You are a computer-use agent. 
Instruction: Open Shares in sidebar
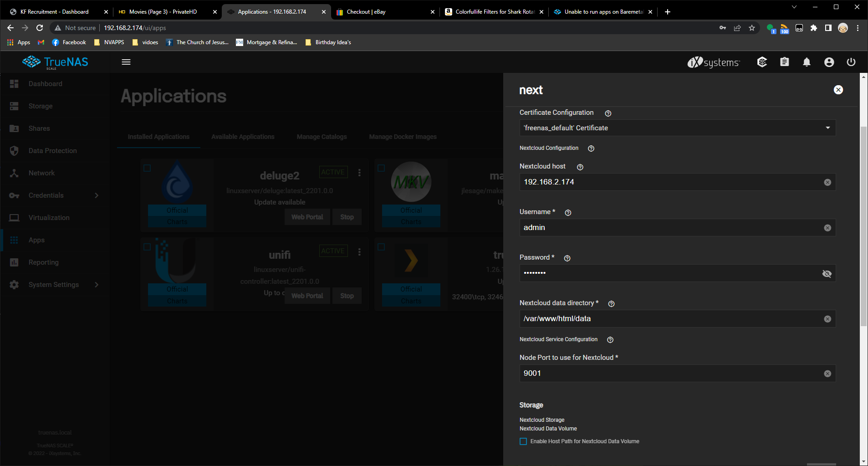(x=55, y=128)
